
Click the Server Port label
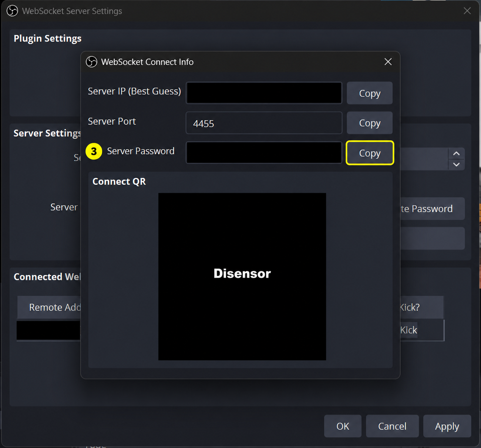click(112, 121)
